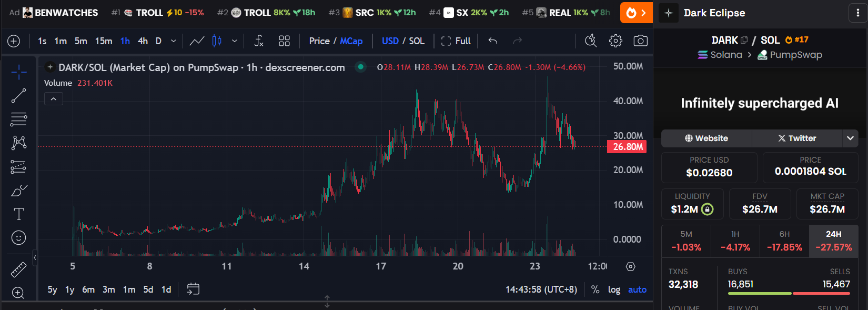The image size is (868, 310).
Task: Select the measure ruler tool
Action: (x=18, y=269)
